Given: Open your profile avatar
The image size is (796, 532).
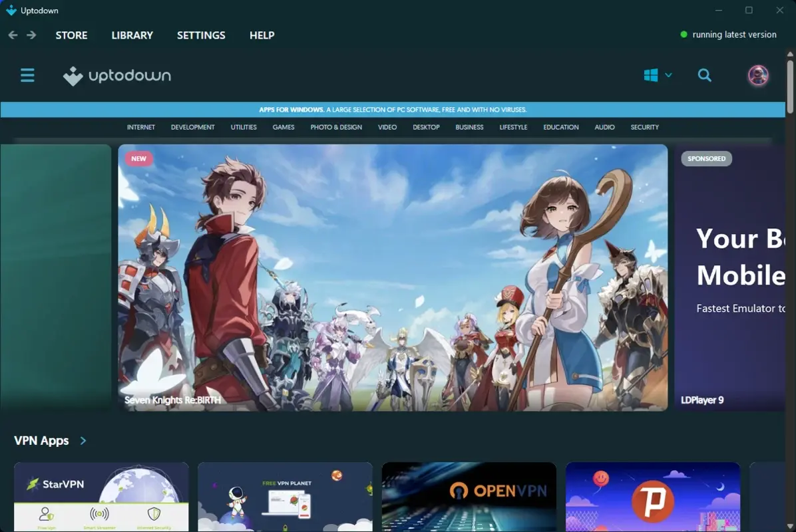Looking at the screenshot, I should point(757,75).
